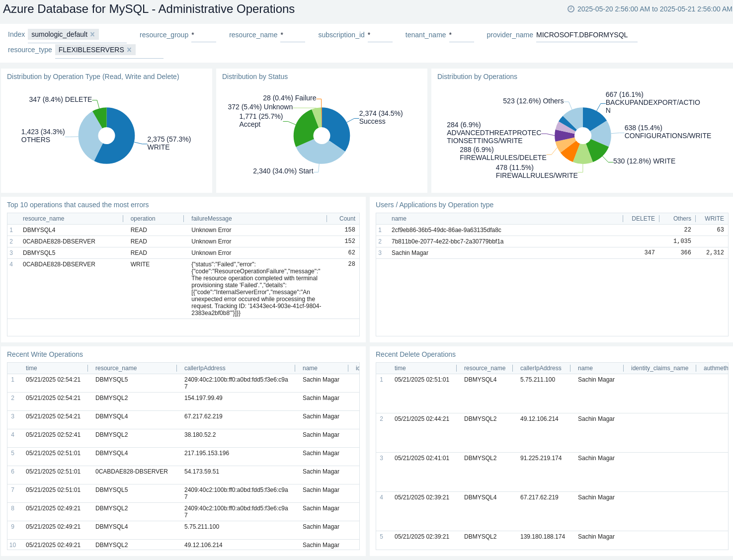Sort errors table by resource_name column
This screenshot has width=733, height=560.
(x=44, y=219)
